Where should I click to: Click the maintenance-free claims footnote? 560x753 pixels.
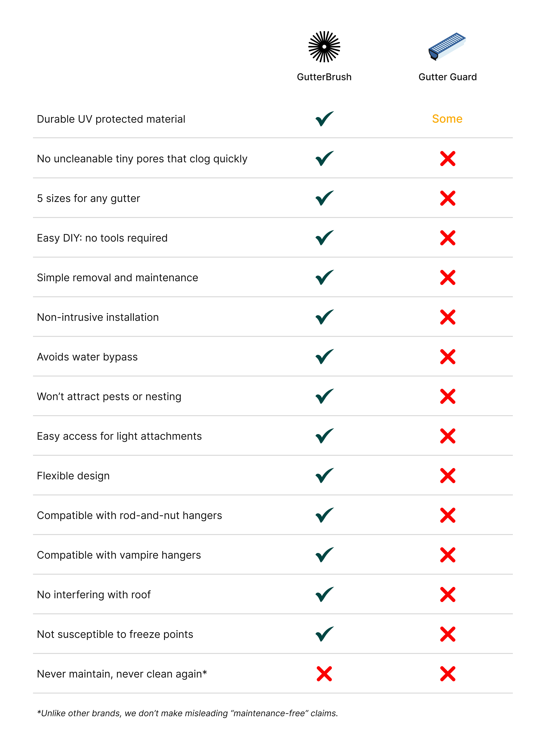tap(187, 713)
